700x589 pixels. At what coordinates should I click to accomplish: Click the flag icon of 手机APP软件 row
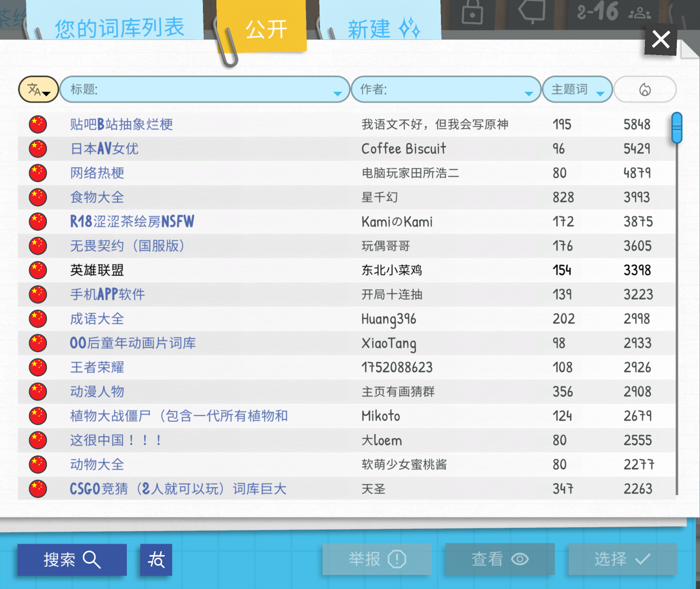[38, 294]
